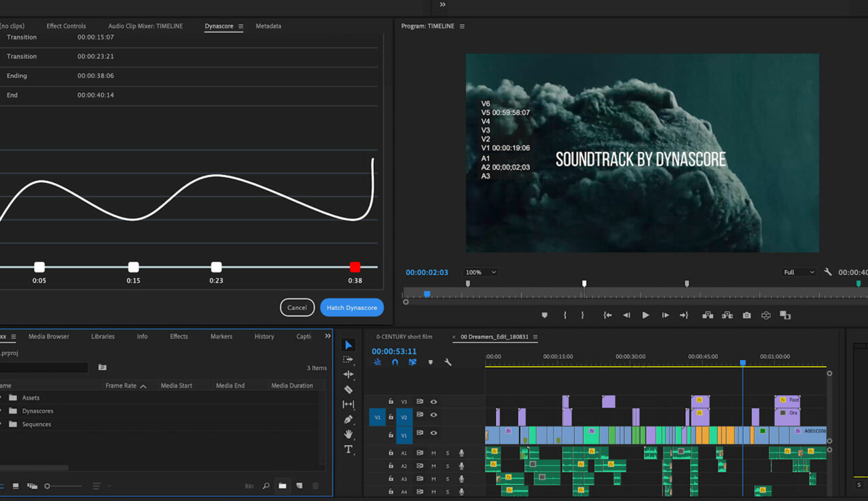Step forward one frame

(x=665, y=315)
